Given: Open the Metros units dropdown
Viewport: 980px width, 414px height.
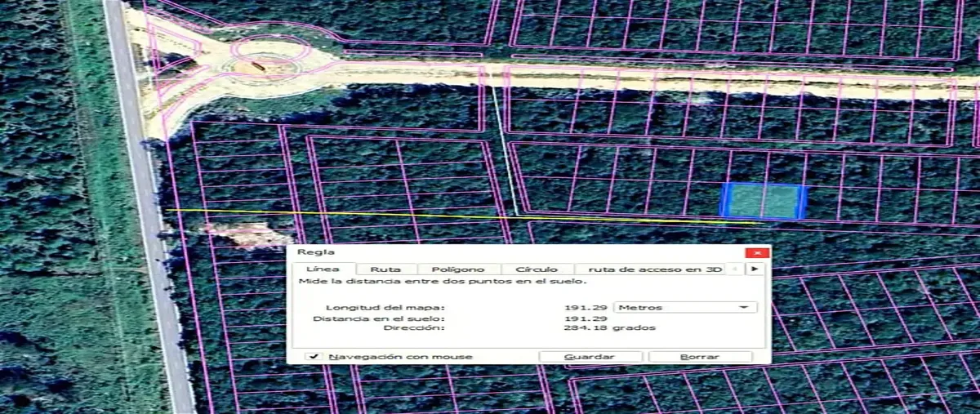Looking at the screenshot, I should (684, 307).
